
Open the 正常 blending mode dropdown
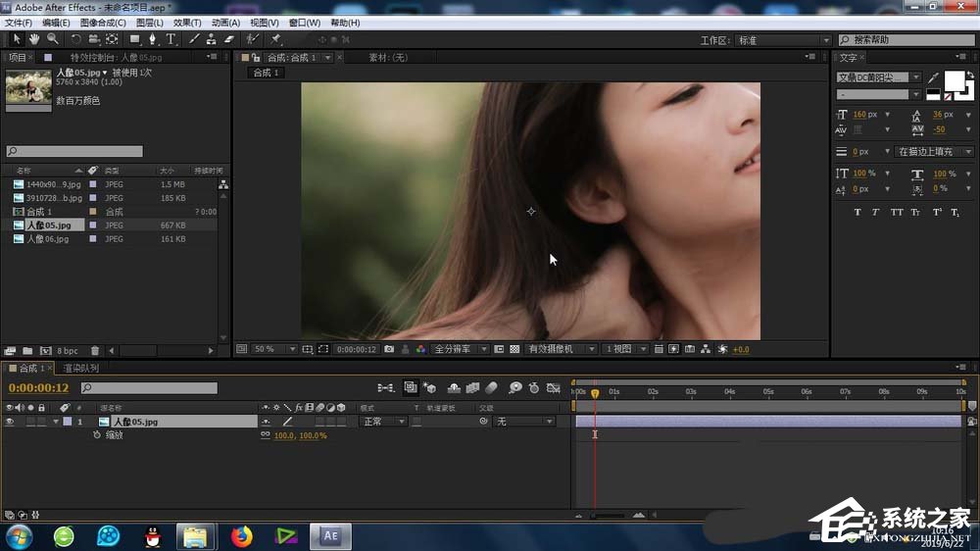coord(383,422)
